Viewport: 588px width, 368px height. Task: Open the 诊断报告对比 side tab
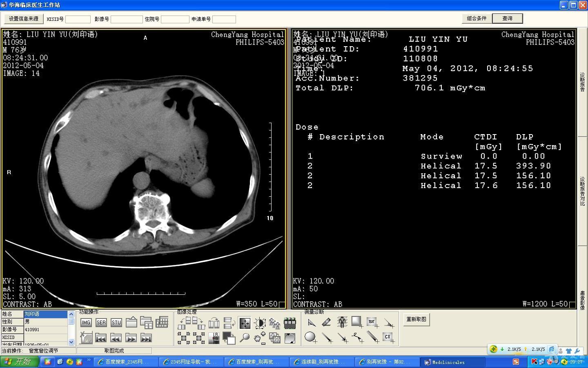(x=583, y=191)
